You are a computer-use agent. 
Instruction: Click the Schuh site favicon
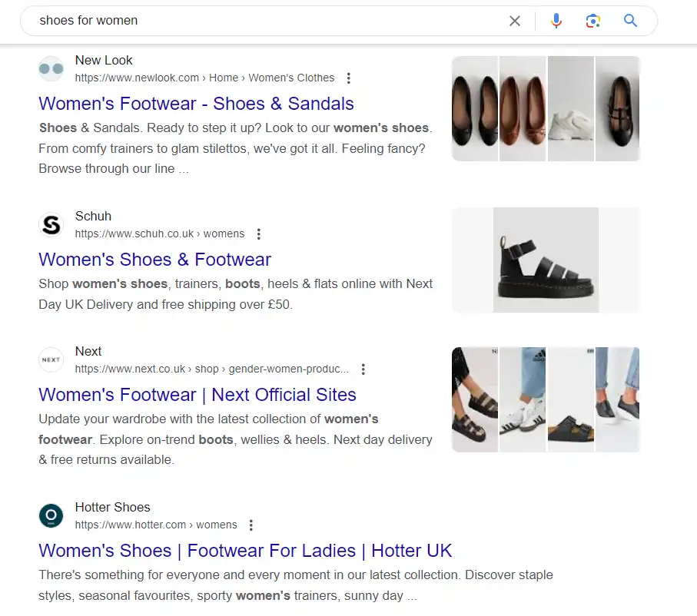51,225
